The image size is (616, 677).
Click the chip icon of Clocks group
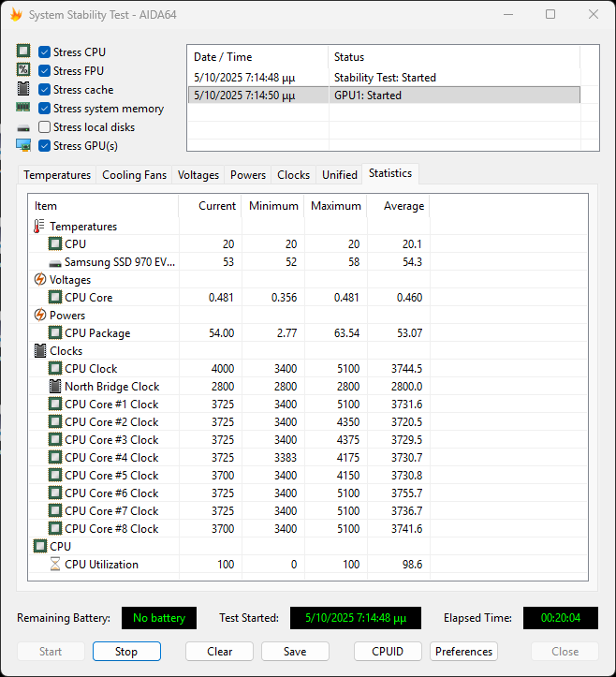point(39,350)
